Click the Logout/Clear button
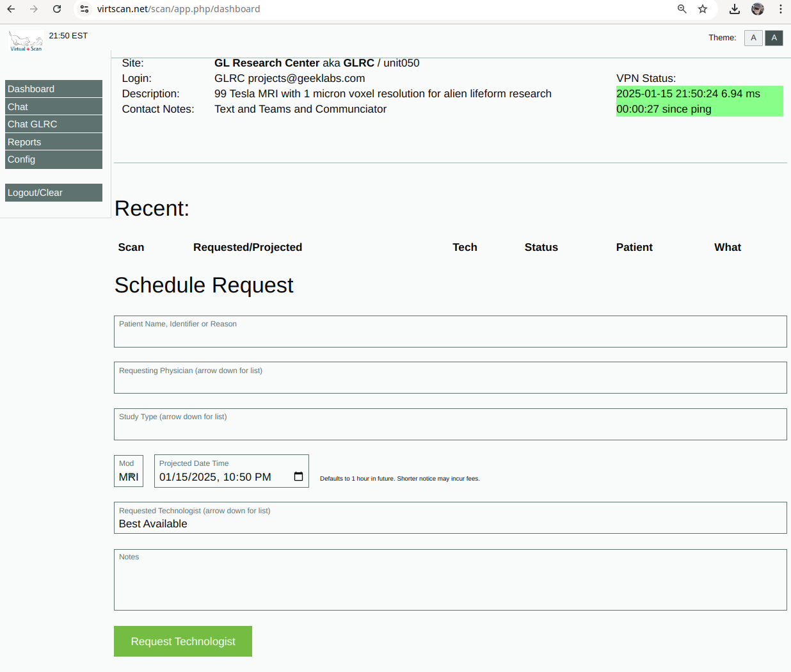Screen dimensions: 791x672 (x=54, y=193)
